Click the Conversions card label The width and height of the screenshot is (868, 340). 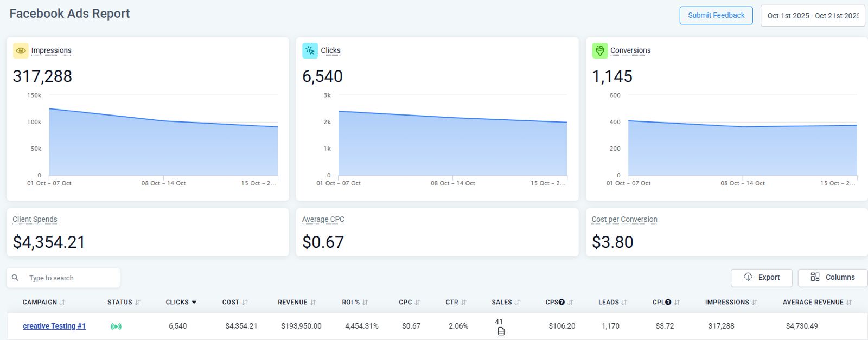tap(630, 50)
